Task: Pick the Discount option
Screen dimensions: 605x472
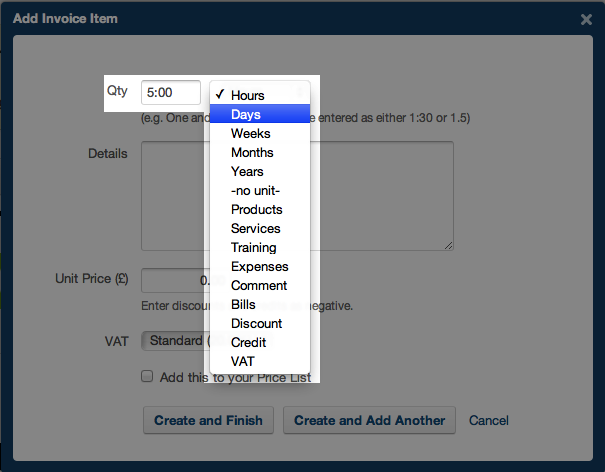Action: click(256, 324)
